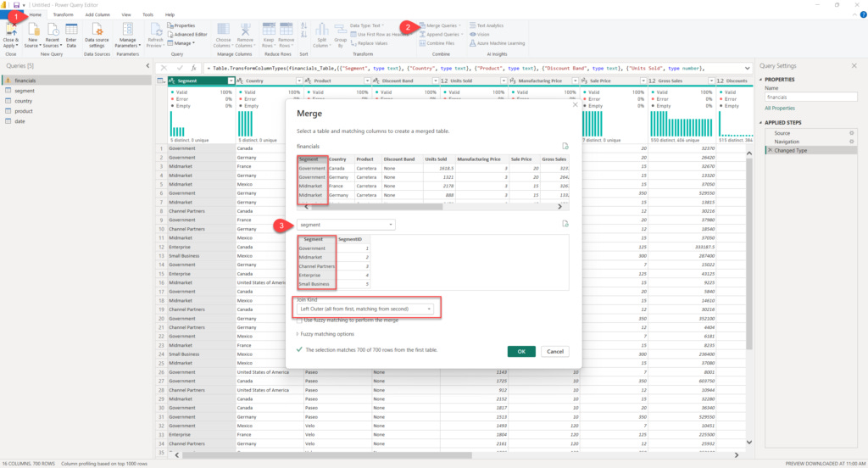Viewport: 868px width, 468px height.
Task: Open the Join Kind dropdown
Action: tap(365, 309)
